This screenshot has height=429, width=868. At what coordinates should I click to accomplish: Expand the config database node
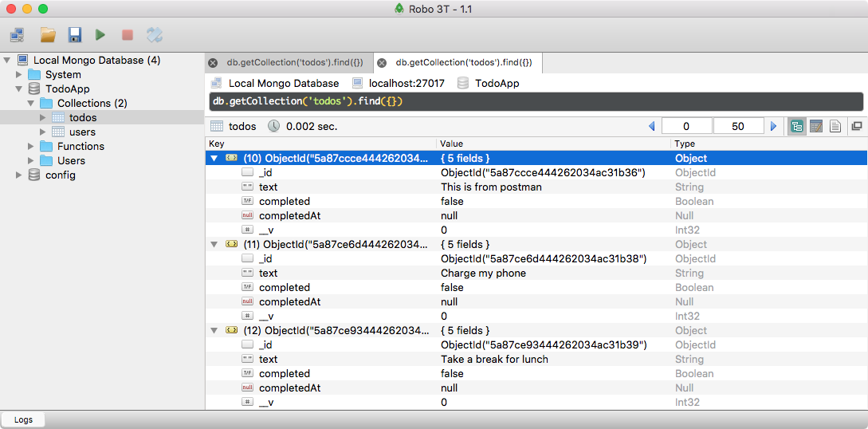19,175
